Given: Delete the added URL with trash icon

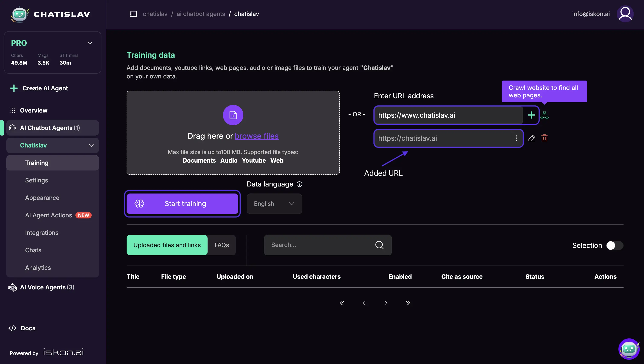Looking at the screenshot, I should pos(544,138).
